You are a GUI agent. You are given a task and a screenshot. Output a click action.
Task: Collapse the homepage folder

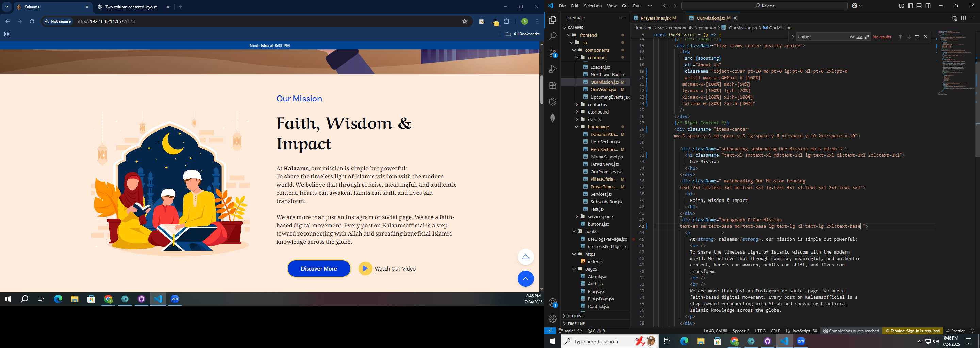577,127
